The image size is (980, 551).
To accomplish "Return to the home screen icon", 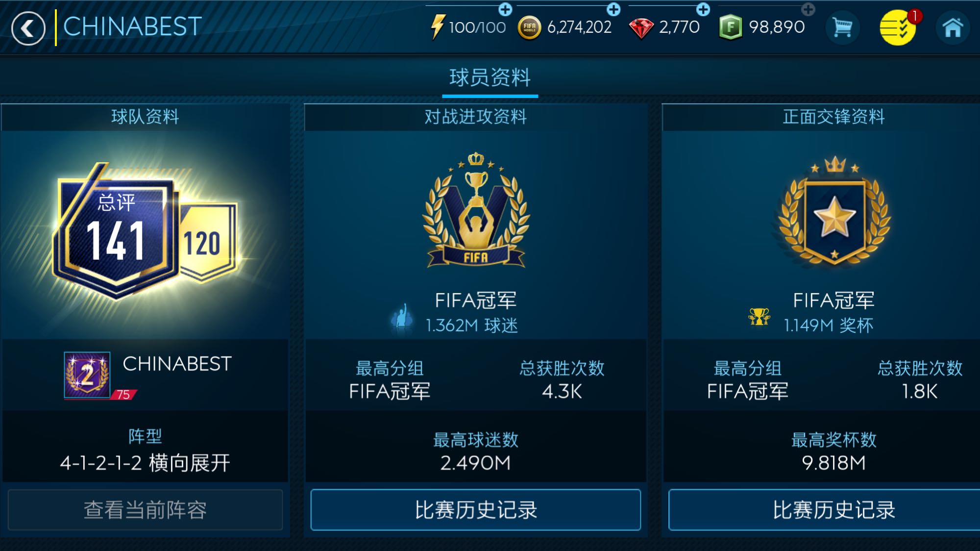I will pyautogui.click(x=953, y=27).
